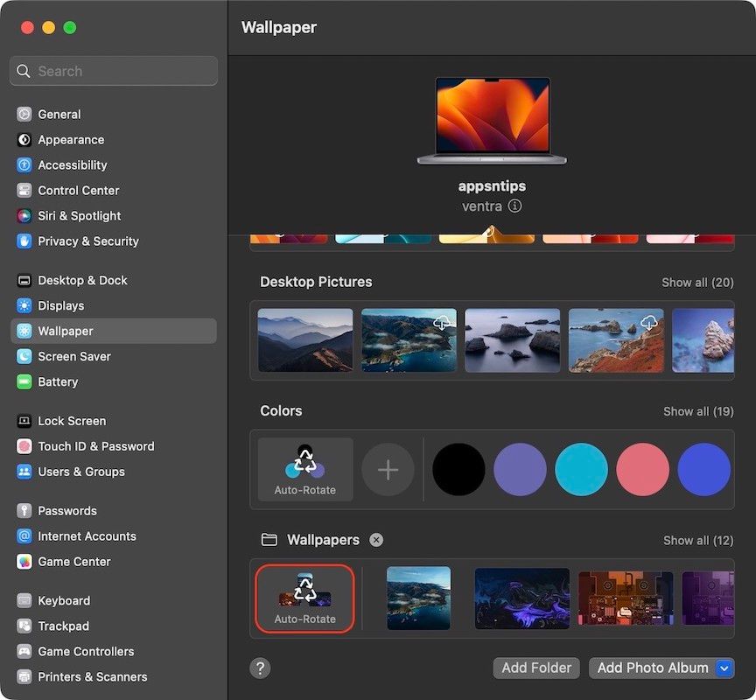Viewport: 756px width, 700px height.
Task: Click the Add Folder button
Action: 536,668
